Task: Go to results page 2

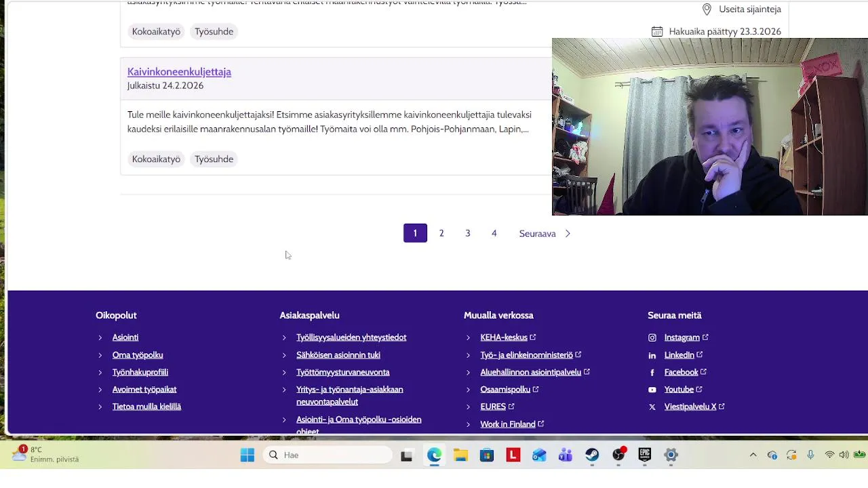Action: pyautogui.click(x=441, y=233)
